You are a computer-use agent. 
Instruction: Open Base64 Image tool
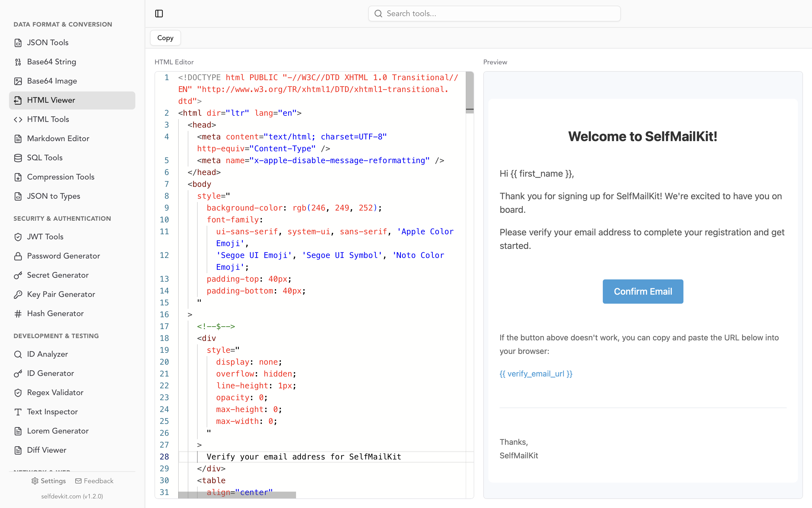72,81
